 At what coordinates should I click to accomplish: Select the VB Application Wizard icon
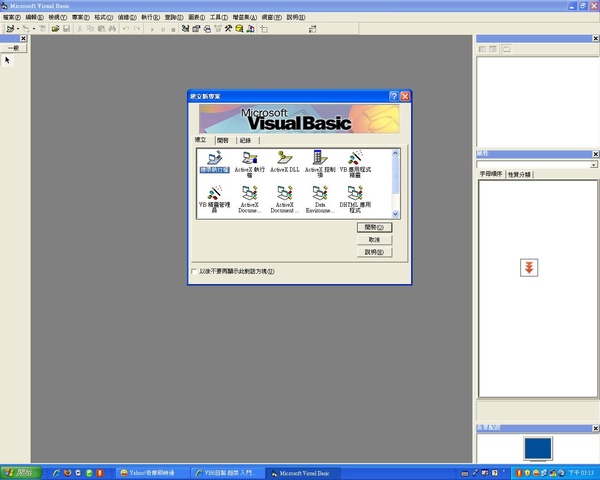[x=355, y=164]
